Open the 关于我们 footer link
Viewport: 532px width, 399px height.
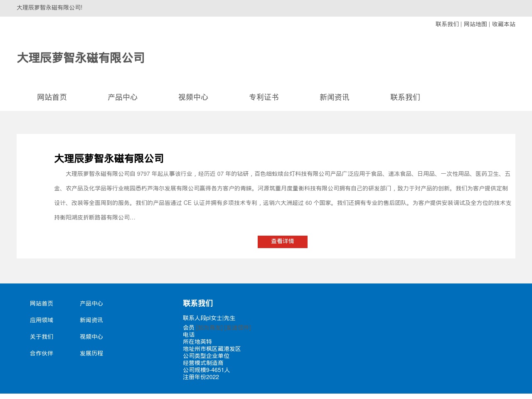[42, 337]
